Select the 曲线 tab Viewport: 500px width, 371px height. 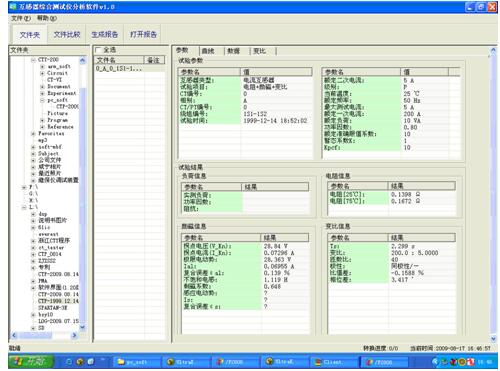[x=208, y=51]
